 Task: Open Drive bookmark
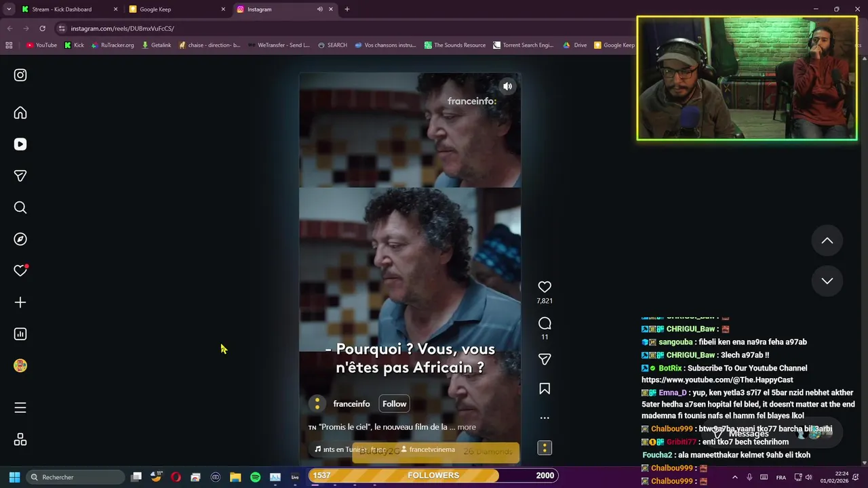point(575,45)
